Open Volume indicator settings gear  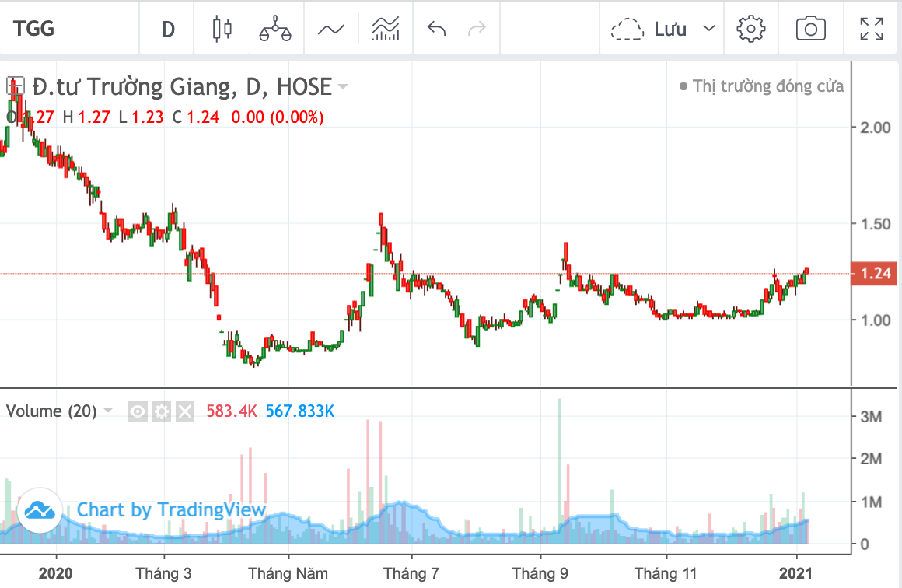(161, 411)
